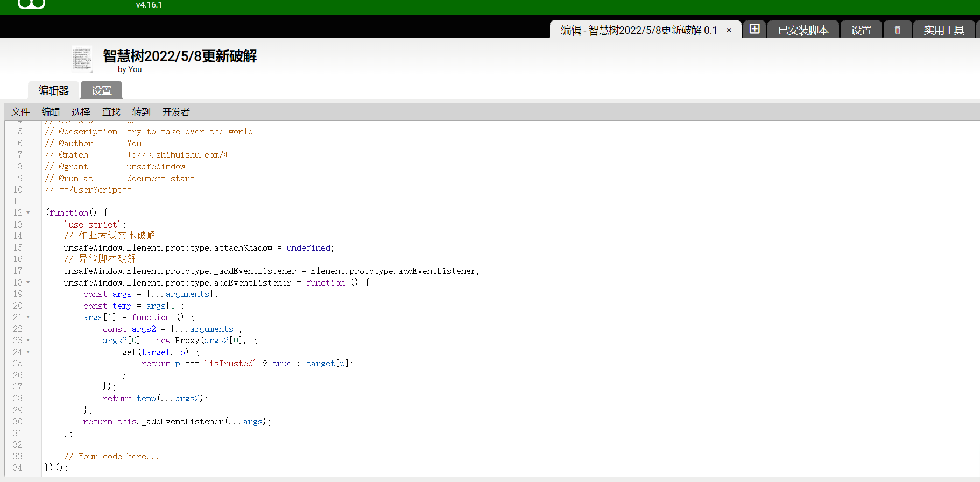Click 'get(target, p)' on line 24
The image size is (980, 482).
156,352
